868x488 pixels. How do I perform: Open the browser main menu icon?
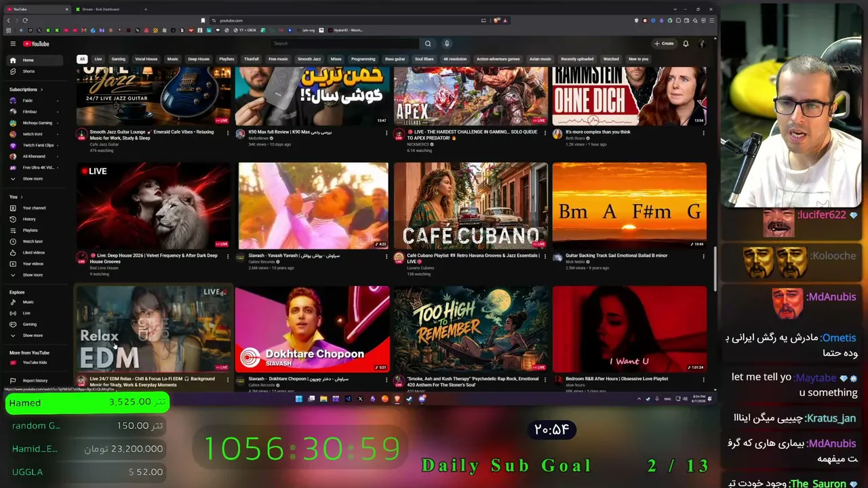tap(711, 20)
